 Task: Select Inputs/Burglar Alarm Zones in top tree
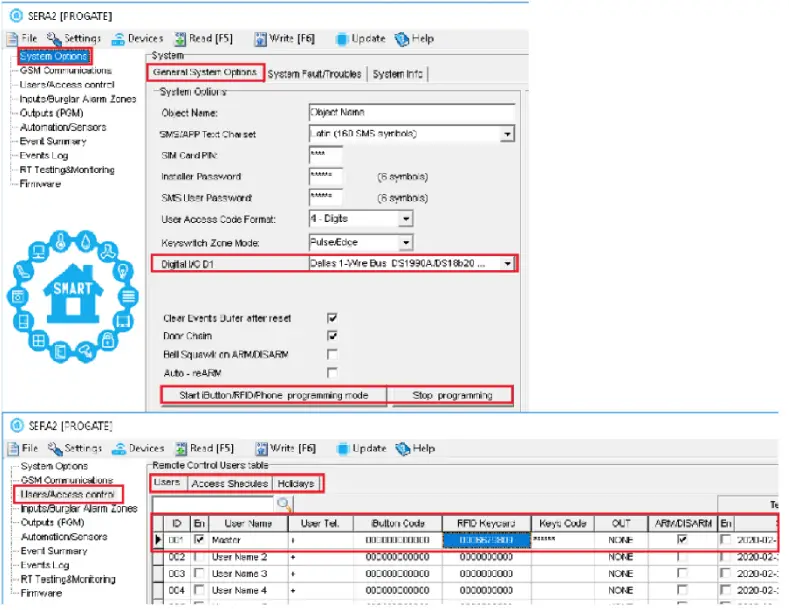[x=77, y=99]
